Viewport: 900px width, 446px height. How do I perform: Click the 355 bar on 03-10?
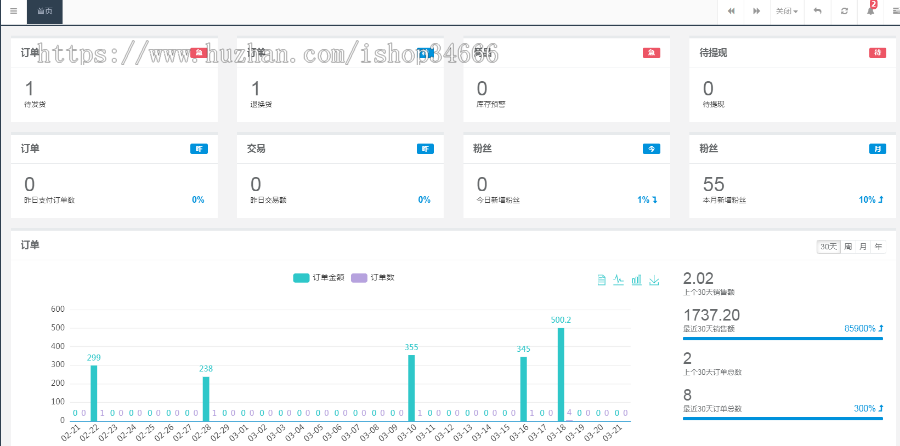click(412, 388)
